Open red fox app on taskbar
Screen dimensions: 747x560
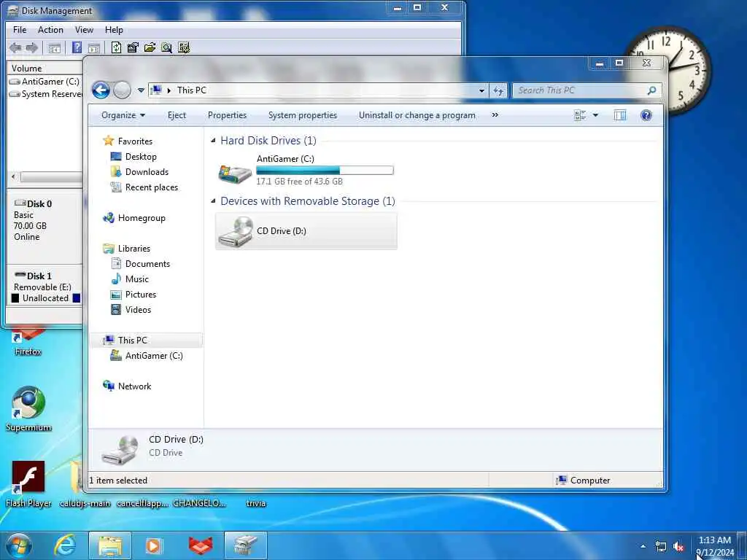point(201,545)
